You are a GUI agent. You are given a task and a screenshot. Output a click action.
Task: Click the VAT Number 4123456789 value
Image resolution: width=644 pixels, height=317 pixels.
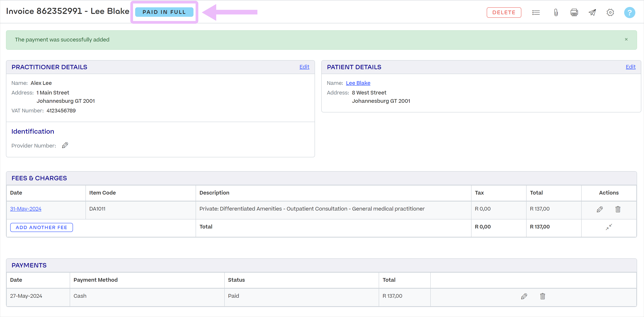[x=61, y=110]
